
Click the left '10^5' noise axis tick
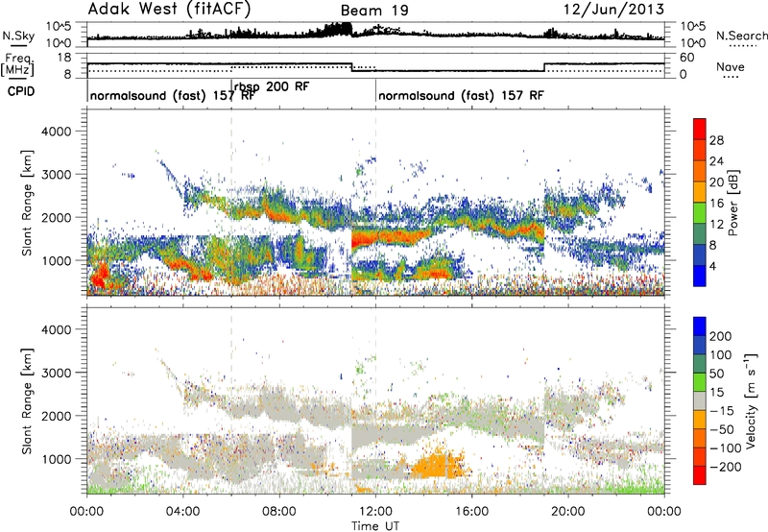pos(59,26)
